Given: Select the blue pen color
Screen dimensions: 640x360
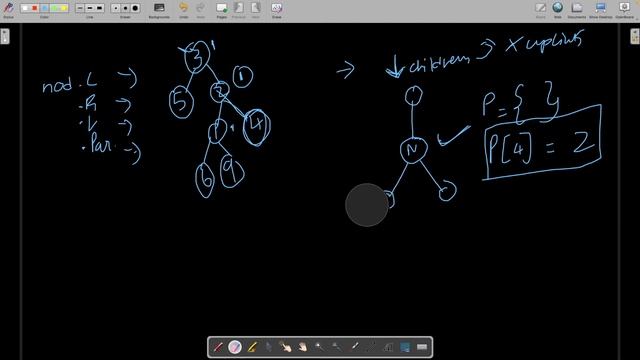Looking at the screenshot, I should (x=44, y=8).
